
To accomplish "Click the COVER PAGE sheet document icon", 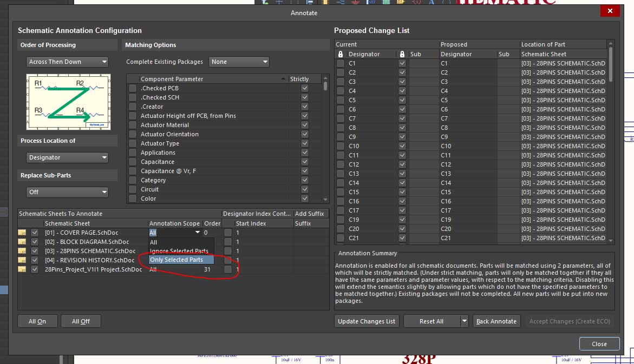I will [x=22, y=233].
